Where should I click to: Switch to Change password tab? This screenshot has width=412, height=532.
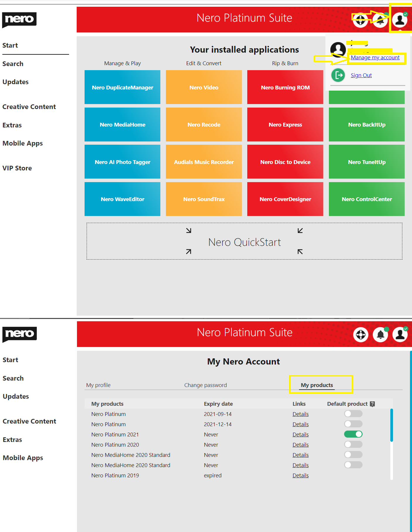click(205, 385)
